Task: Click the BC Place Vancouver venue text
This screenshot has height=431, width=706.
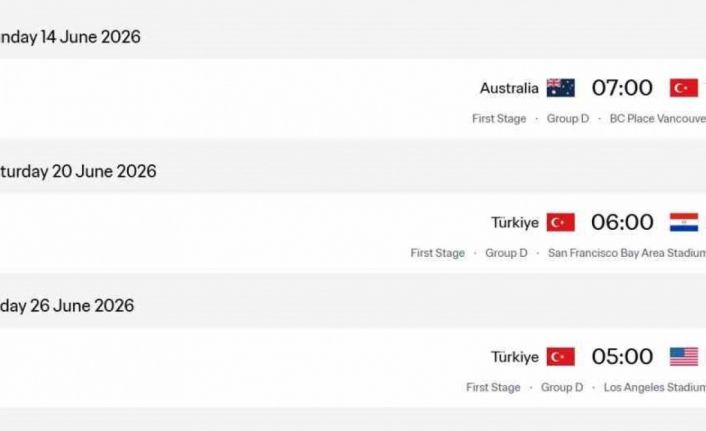Action: 657,119
